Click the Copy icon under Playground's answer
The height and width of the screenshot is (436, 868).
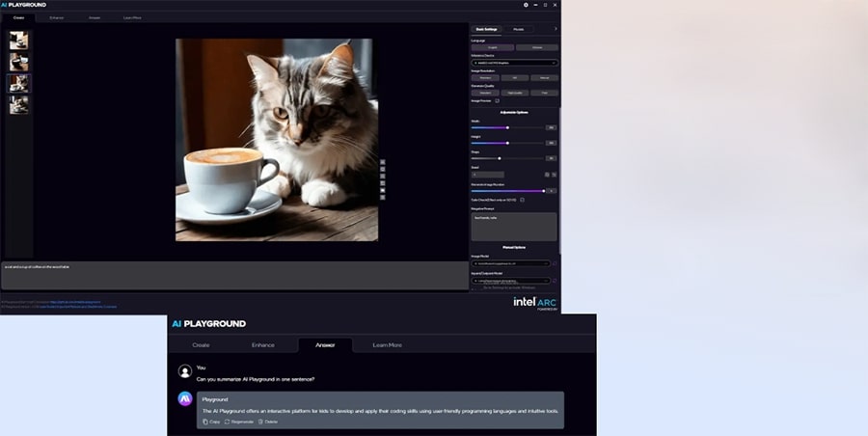click(204, 422)
